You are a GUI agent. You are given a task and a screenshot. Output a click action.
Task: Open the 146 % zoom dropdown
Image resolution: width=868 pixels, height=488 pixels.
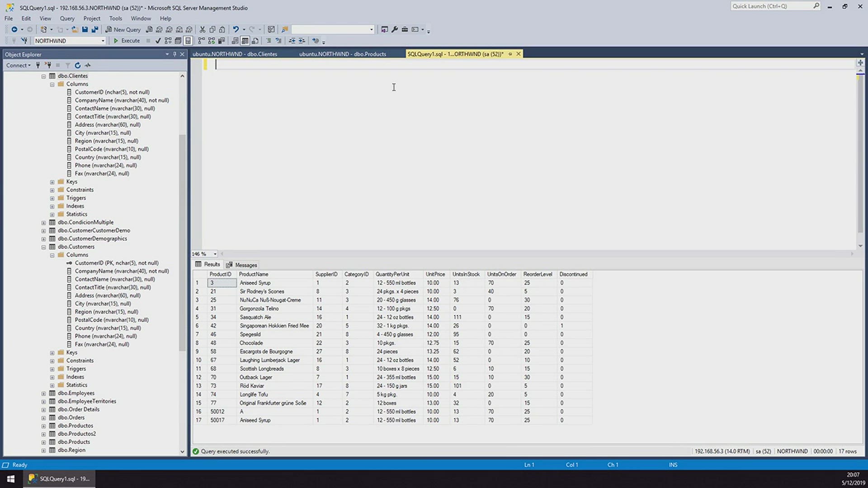(215, 254)
